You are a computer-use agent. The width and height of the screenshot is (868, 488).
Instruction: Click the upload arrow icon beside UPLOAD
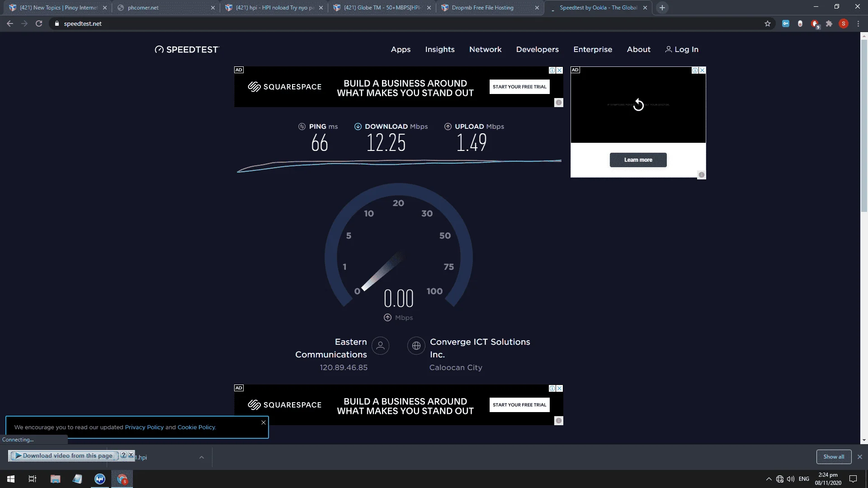pyautogui.click(x=448, y=127)
